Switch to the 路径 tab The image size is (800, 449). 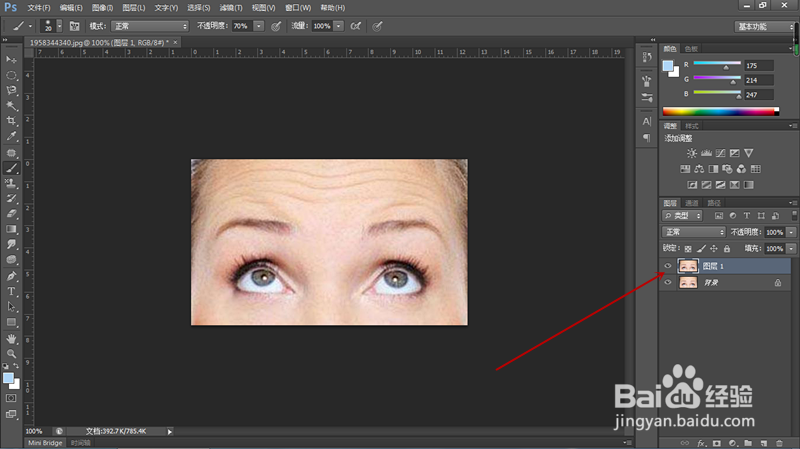pos(714,203)
